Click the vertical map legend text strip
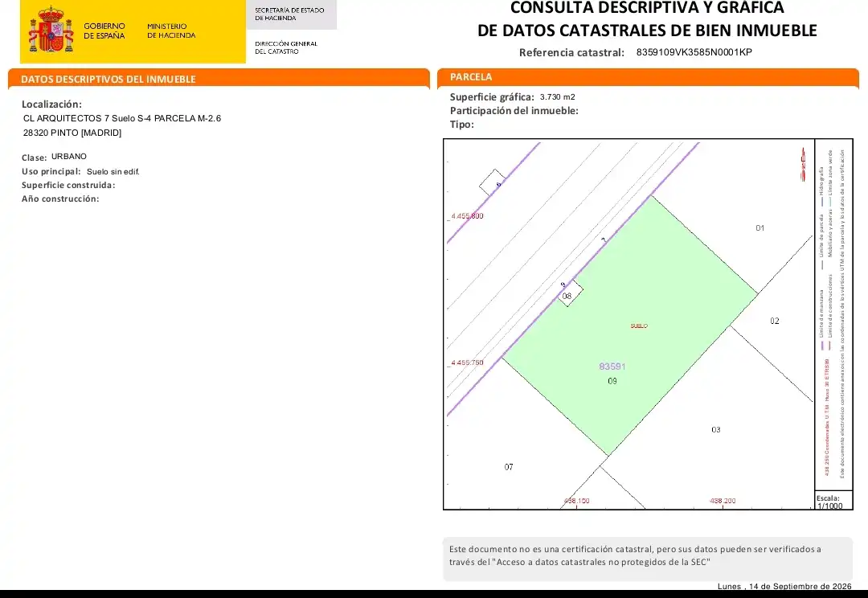This screenshot has height=598, width=868. point(833,313)
